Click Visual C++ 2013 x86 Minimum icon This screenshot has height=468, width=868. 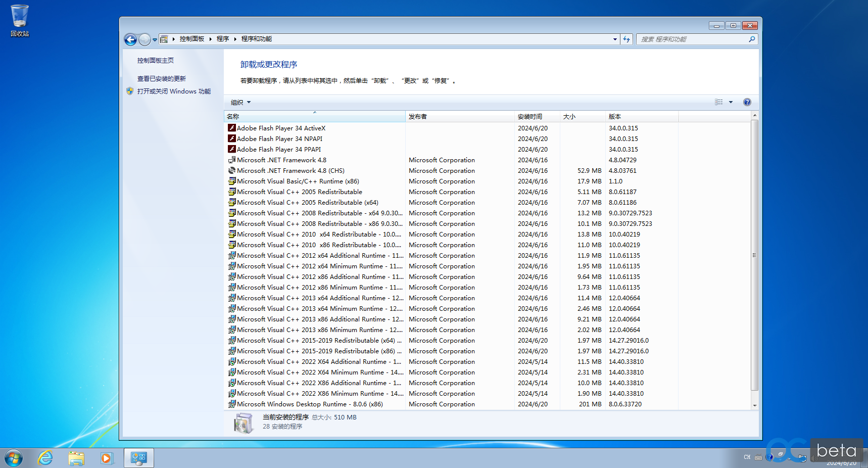232,330
